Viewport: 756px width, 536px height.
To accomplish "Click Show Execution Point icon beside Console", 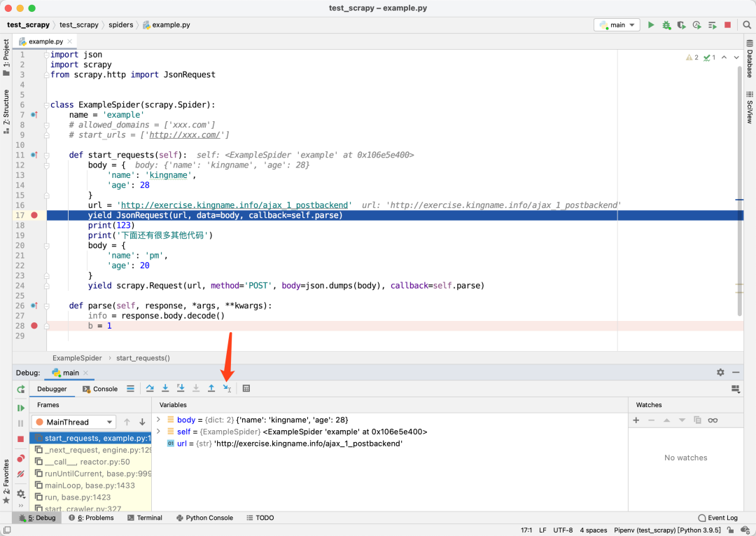I will pyautogui.click(x=130, y=388).
